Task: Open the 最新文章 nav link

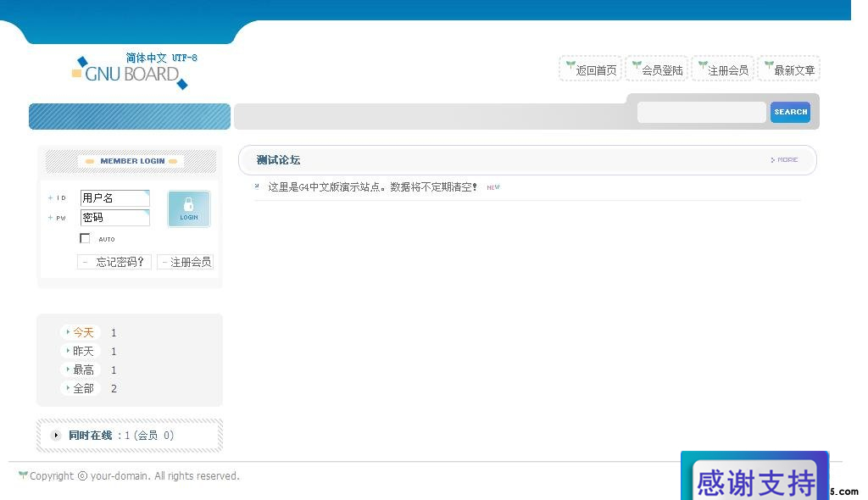Action: 789,69
